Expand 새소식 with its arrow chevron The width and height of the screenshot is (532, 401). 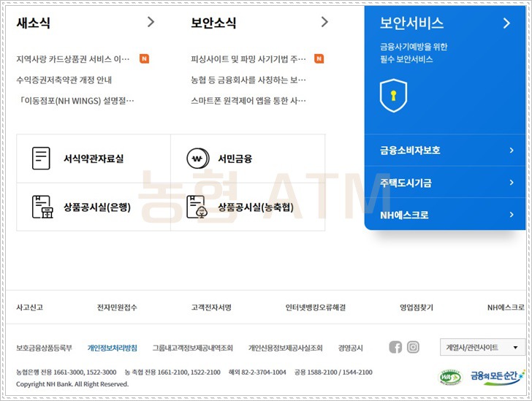click(x=151, y=22)
